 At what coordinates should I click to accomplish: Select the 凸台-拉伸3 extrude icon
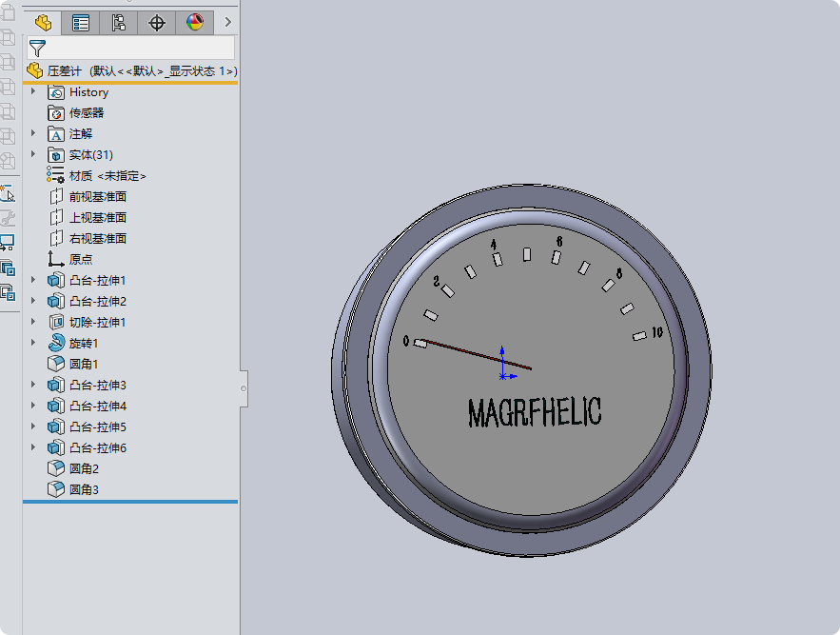point(56,385)
